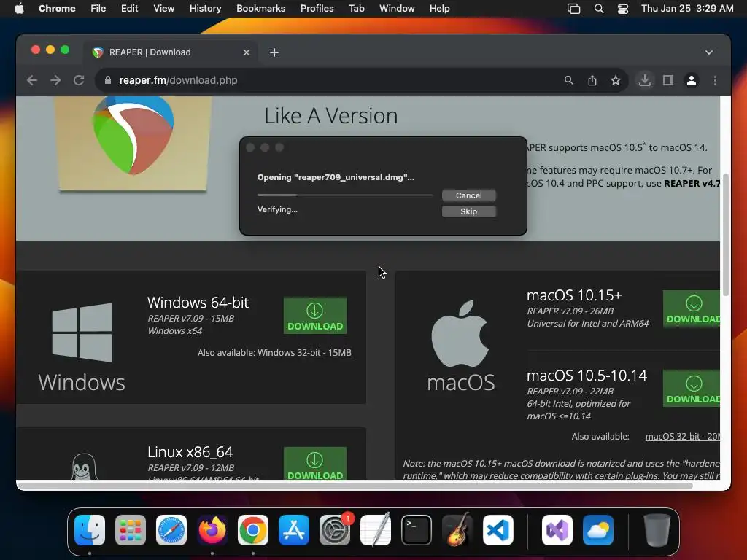Expand the tab search chevron
Image resolution: width=747 pixels, height=560 pixels.
(x=709, y=52)
